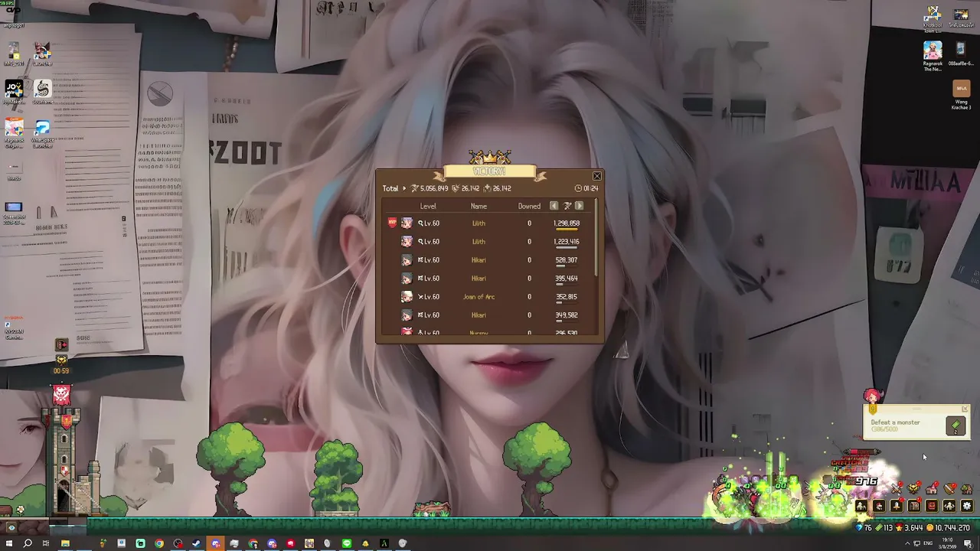Show next stat column in Victory panel

(x=579, y=206)
